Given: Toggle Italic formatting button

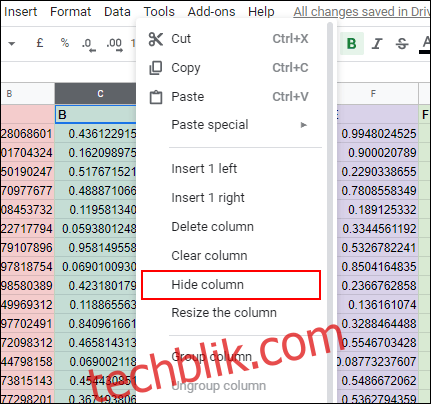Looking at the screenshot, I should tap(377, 44).
